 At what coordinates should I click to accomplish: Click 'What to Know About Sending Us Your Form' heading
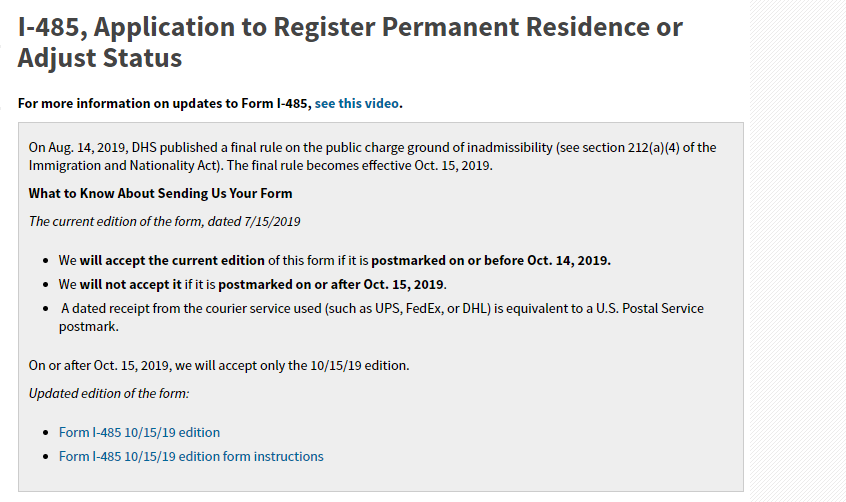point(160,193)
